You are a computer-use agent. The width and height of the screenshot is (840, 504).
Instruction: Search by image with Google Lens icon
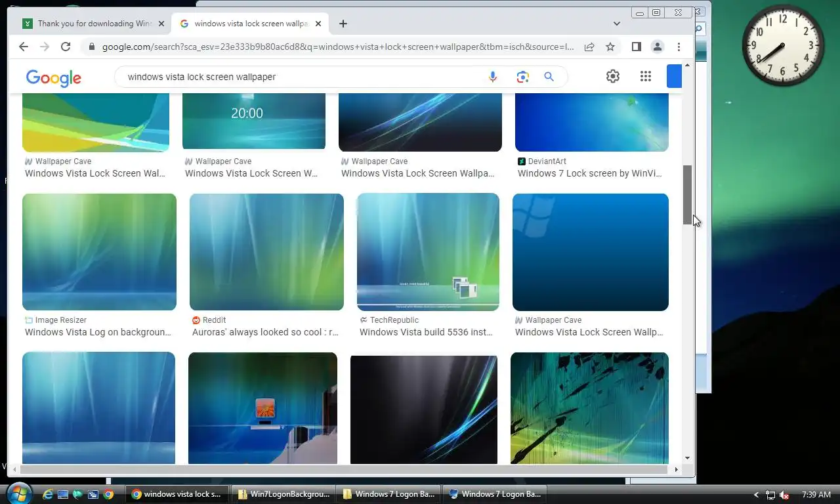pos(522,77)
